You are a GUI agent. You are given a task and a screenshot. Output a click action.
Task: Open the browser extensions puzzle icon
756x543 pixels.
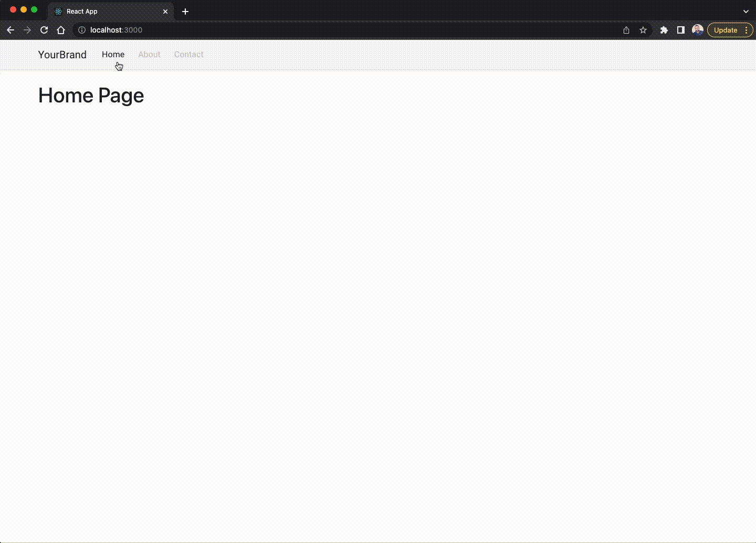[x=664, y=30]
